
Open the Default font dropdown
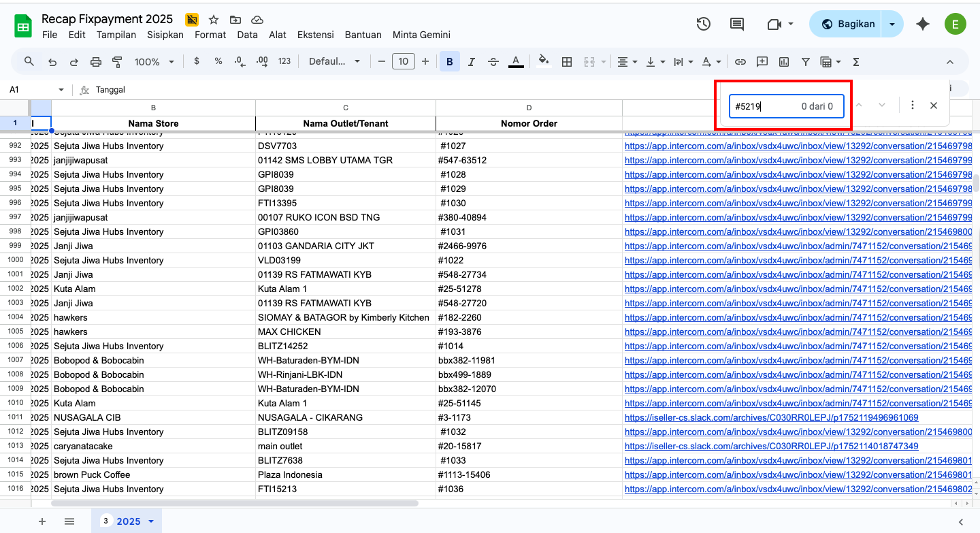334,62
